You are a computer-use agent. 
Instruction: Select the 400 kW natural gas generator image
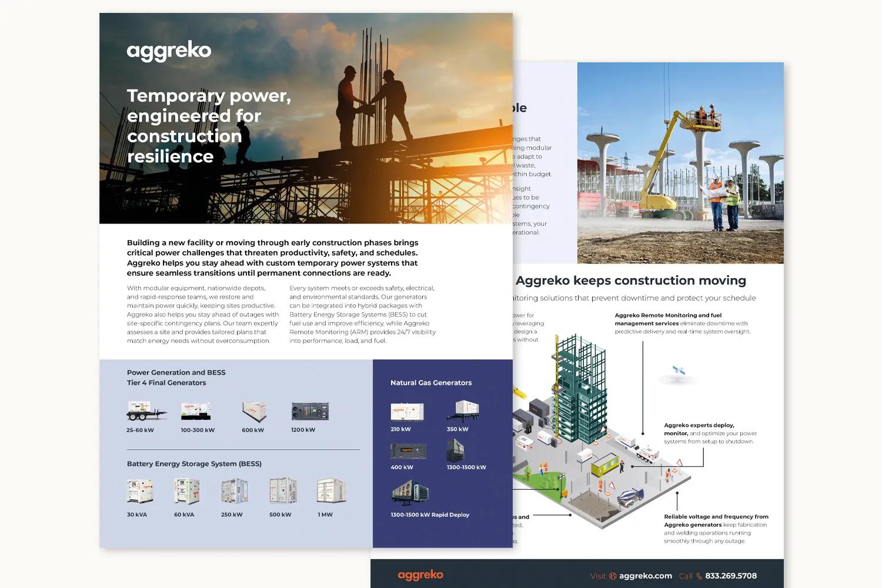click(408, 451)
